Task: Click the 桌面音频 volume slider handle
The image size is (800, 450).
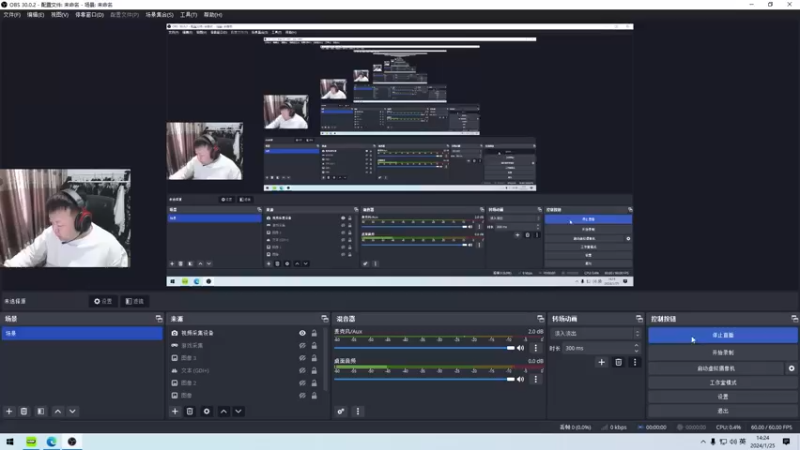Action: click(511, 379)
